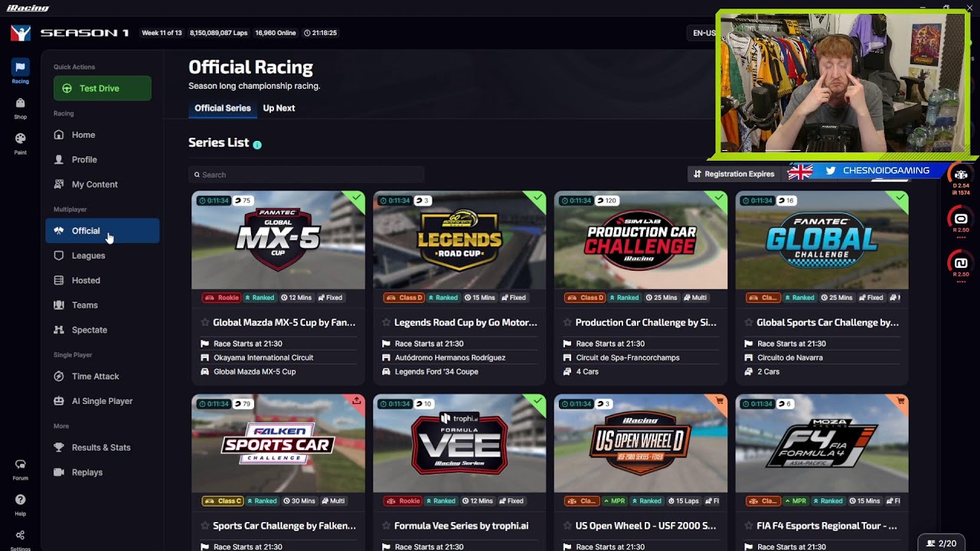This screenshot has height=551, width=980.
Task: Open the Sports Car Challenge by Falken title
Action: tap(284, 526)
